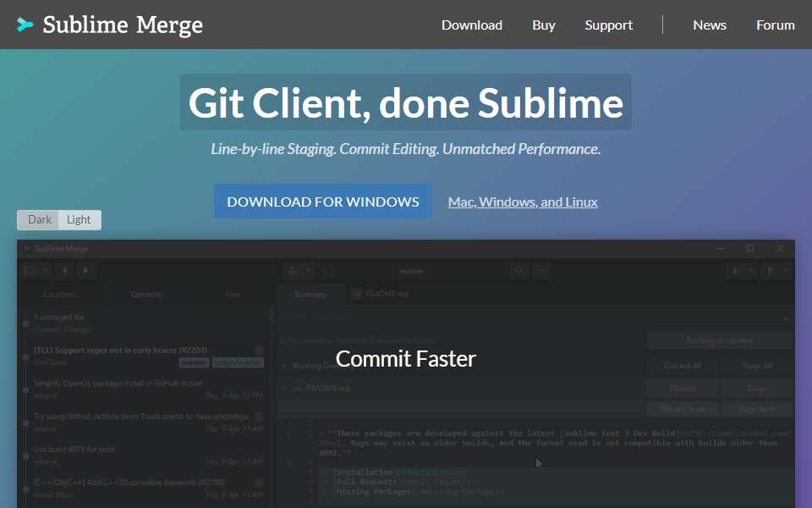
Task: Click the 'Nothing to commit' button in preview
Action: [x=719, y=340]
